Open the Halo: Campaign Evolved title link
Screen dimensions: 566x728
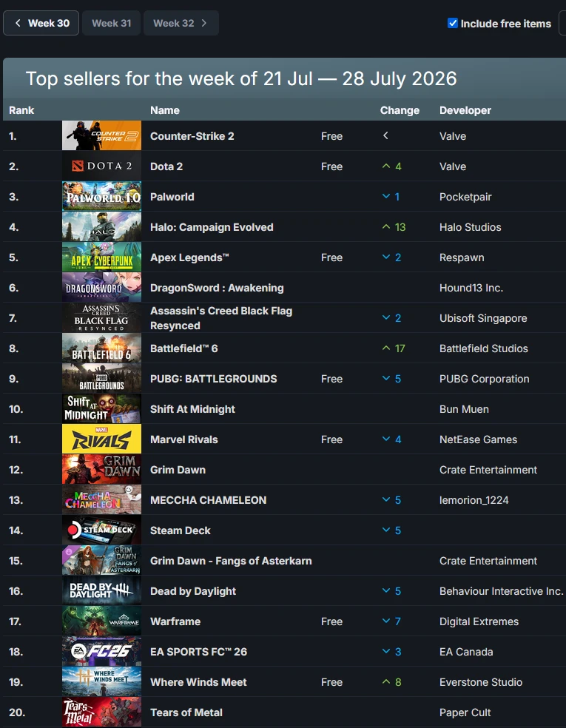[212, 227]
